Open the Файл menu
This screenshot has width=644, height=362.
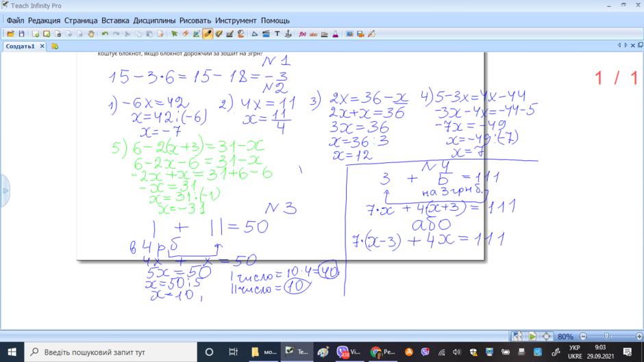coord(15,21)
